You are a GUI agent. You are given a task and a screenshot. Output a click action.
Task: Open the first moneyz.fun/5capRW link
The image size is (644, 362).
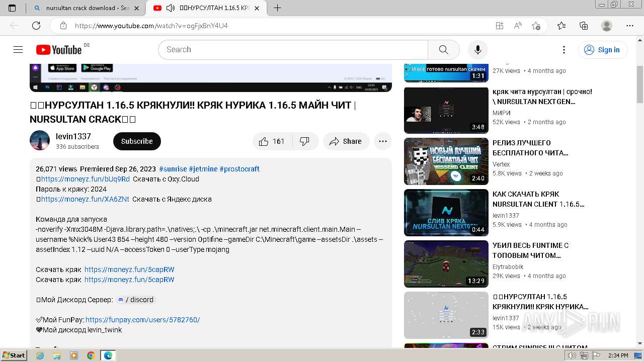click(129, 269)
